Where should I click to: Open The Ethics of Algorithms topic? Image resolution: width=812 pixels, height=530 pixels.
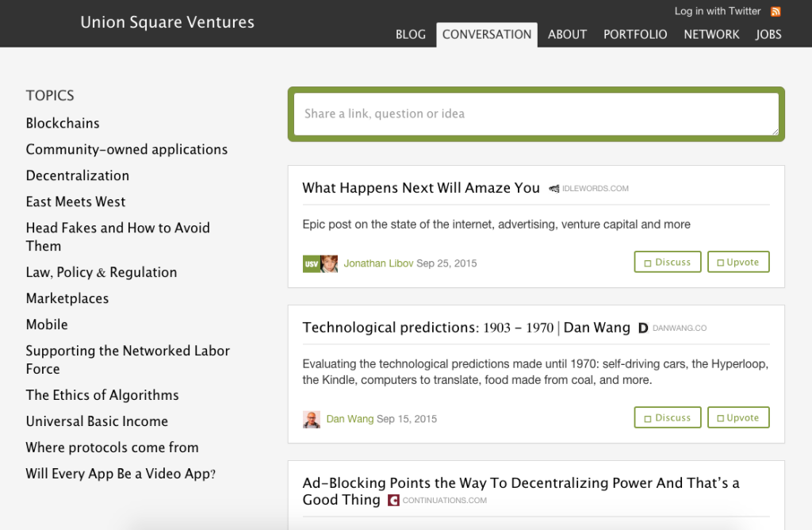102,395
